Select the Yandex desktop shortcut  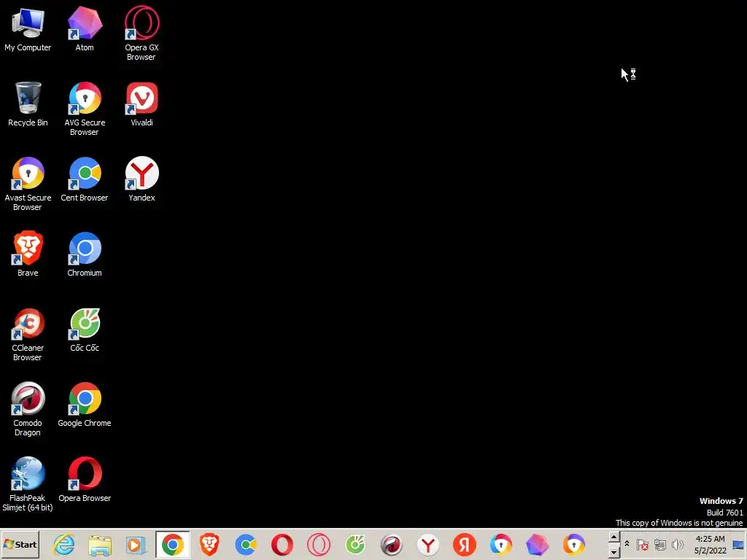(142, 179)
